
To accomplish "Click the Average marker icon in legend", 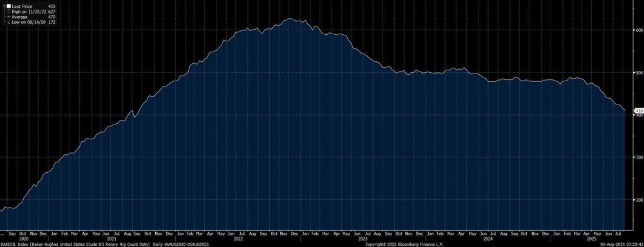I will click(x=8, y=17).
